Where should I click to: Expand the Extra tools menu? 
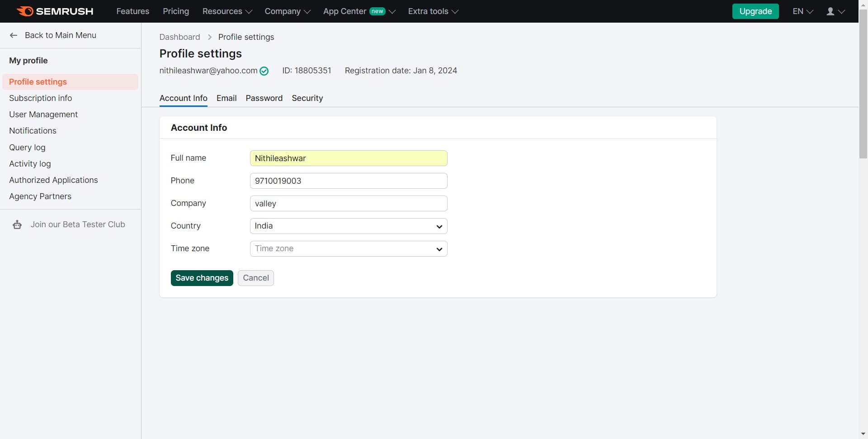coord(433,11)
